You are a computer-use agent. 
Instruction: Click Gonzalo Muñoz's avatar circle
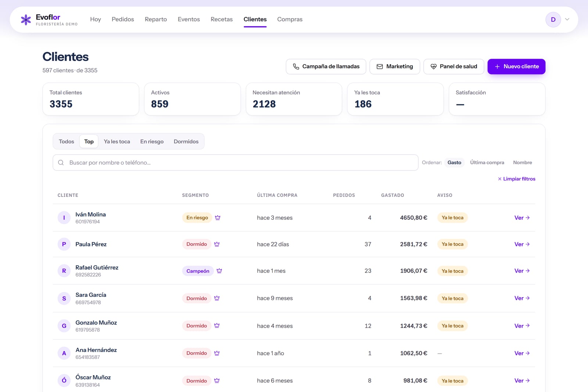[x=64, y=326]
